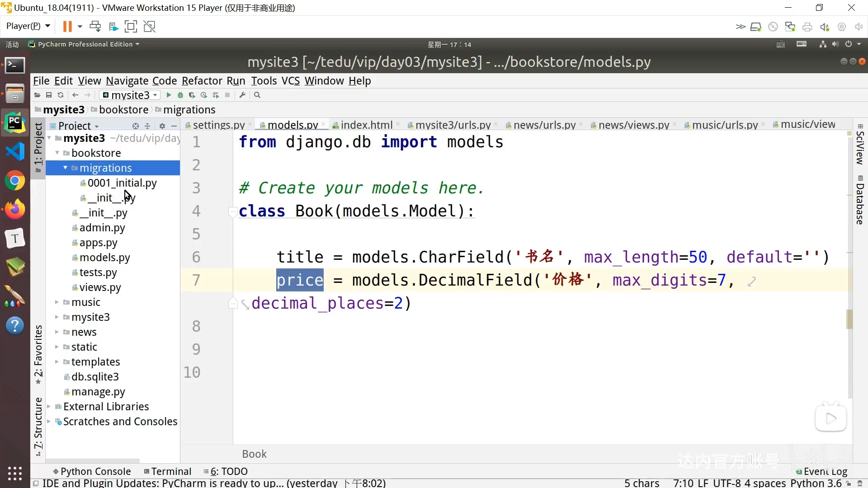The height and width of the screenshot is (488, 868).
Task: Switch to the settings.py tab
Action: [218, 125]
